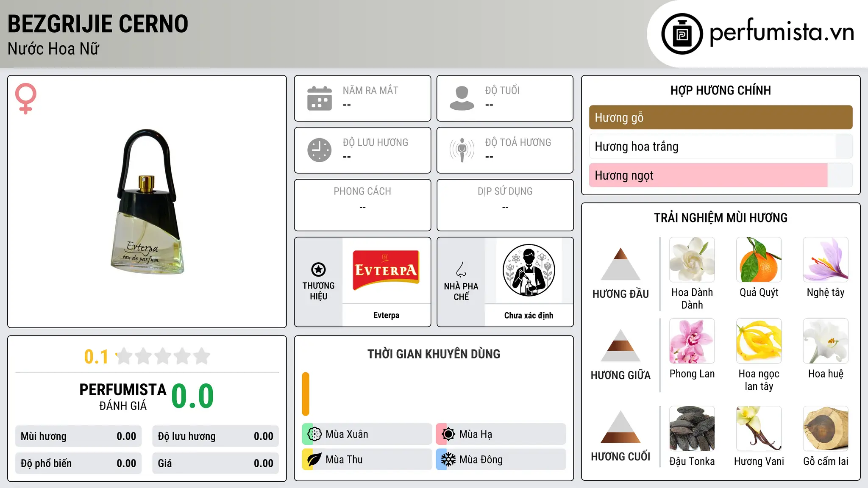Select the Hương Vani note image

[759, 429]
